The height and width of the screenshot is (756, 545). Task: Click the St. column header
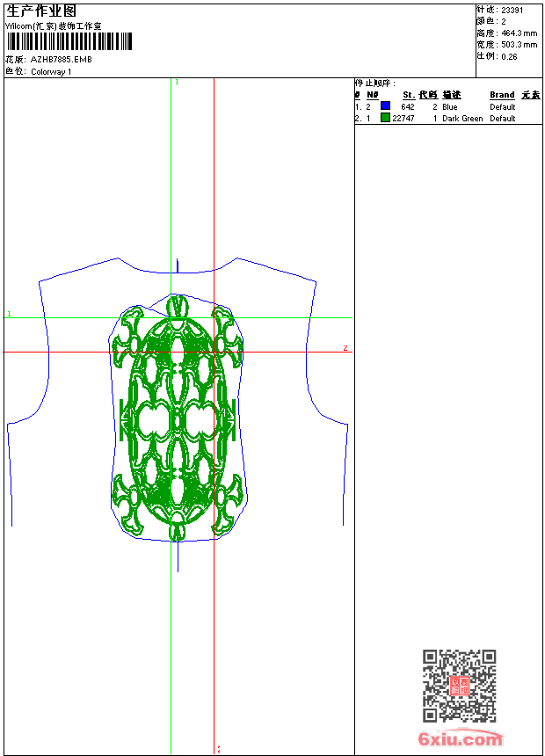[x=408, y=95]
